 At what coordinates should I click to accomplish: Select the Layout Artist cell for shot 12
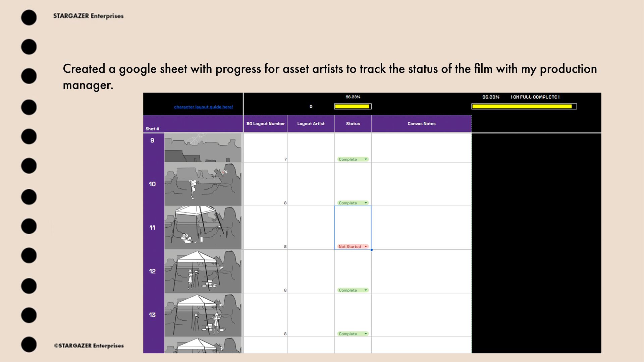(311, 271)
